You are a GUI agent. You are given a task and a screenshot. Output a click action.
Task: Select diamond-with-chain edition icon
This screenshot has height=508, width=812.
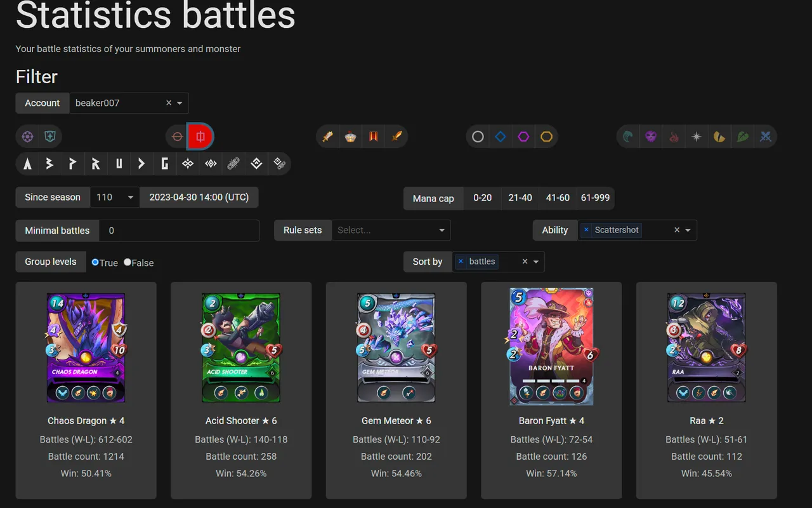coord(279,164)
